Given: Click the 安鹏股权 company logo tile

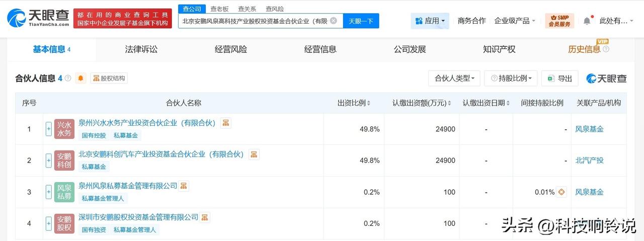Looking at the screenshot, I should click(64, 223).
